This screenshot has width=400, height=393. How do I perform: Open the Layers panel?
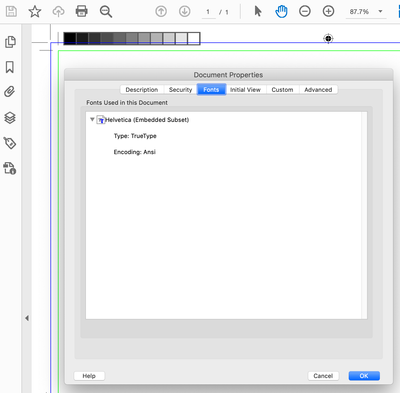click(10, 118)
